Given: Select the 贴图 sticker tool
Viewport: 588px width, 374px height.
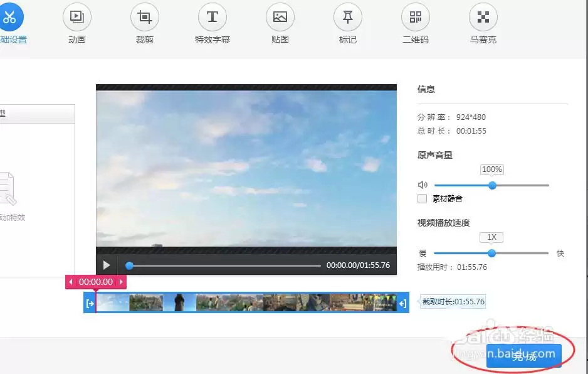Looking at the screenshot, I should 280,17.
